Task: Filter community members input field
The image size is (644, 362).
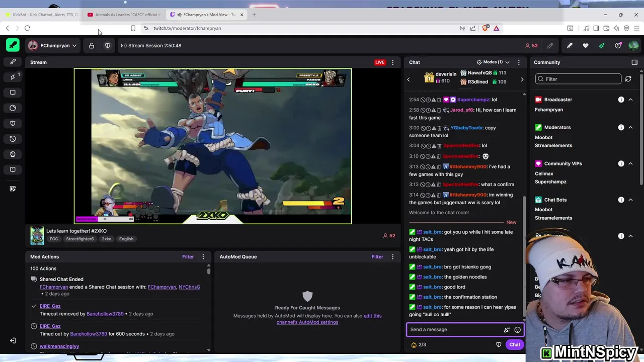Action: (578, 79)
